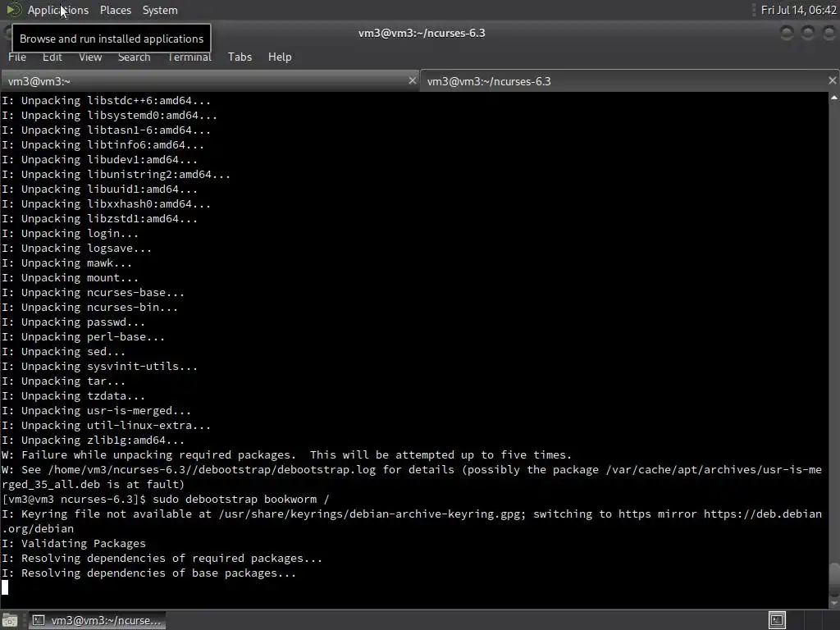Open the terminal Search menu
Viewport: 840px width, 630px height.
click(x=134, y=57)
